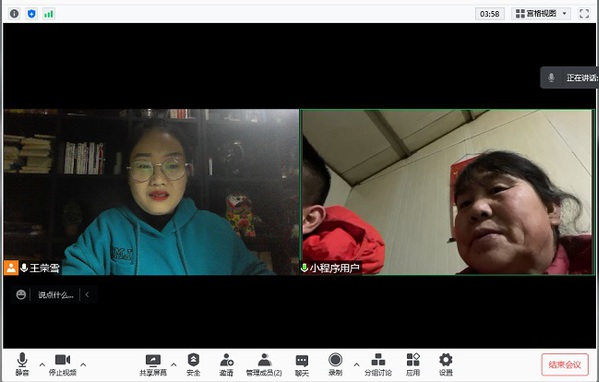The image size is (599, 382).
Task: Open the 安全 security shield menu
Action: pyautogui.click(x=193, y=364)
